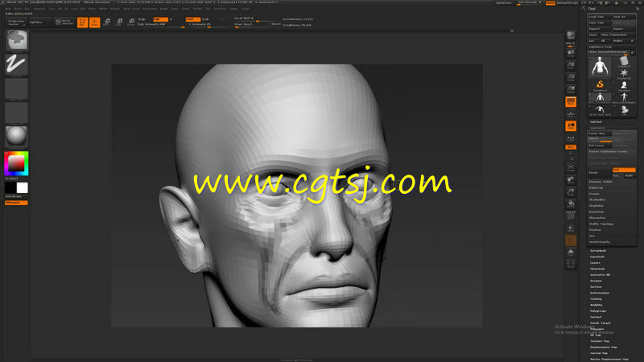Expand the Layers section

pyautogui.click(x=596, y=263)
